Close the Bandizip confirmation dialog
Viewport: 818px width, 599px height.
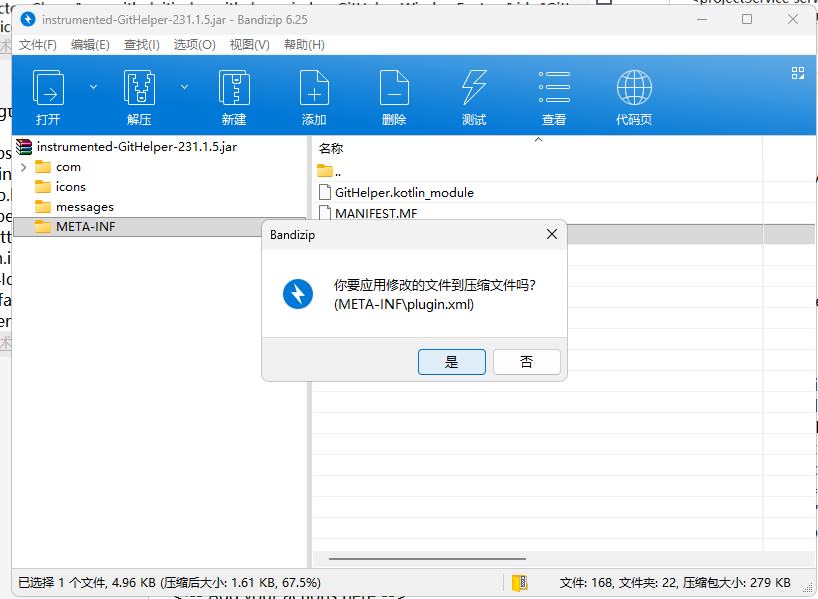point(552,235)
